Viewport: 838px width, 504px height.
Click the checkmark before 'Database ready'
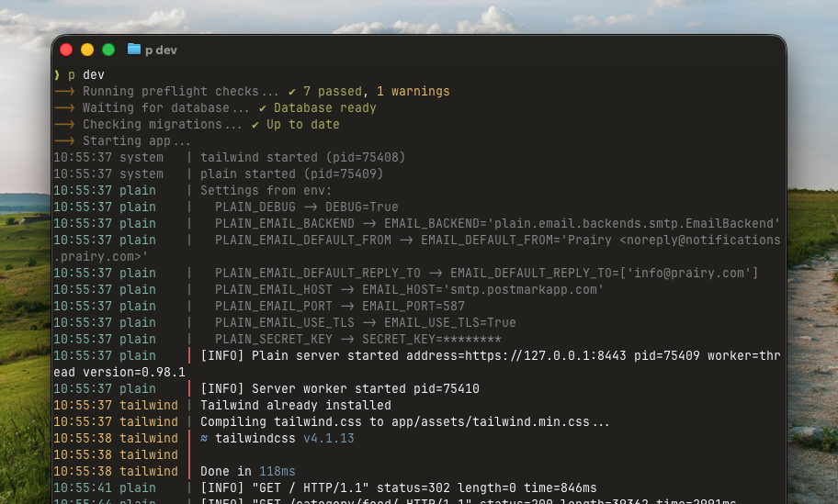[263, 108]
